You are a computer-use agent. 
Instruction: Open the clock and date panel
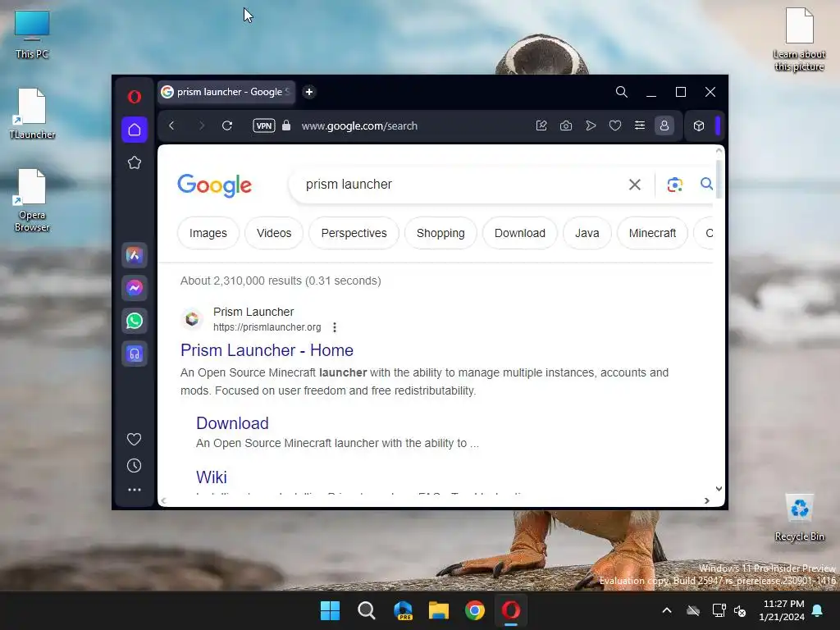point(782,610)
